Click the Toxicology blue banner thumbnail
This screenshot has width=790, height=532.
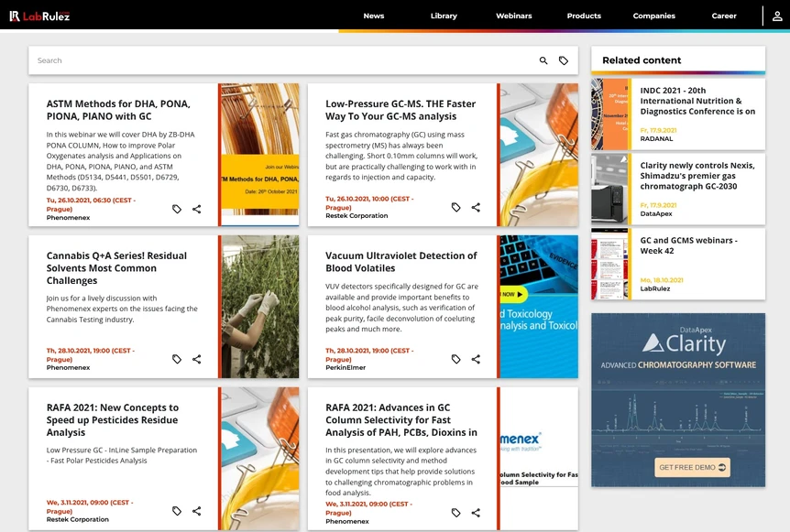coord(539,307)
